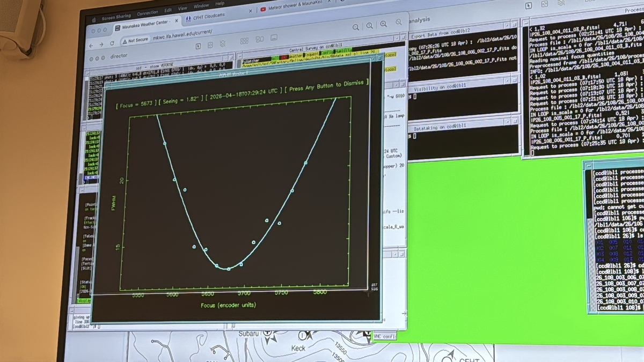Click the fit curve minimum data point
Viewport: 644px width, 362px height.
(229, 269)
